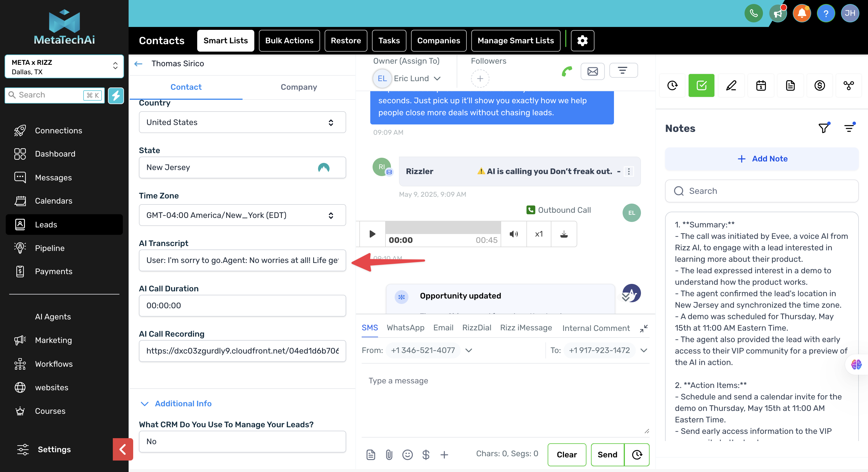Screen dimensions: 868x472
Task: Click the plus icon in message toolbar
Action: pyautogui.click(x=444, y=455)
